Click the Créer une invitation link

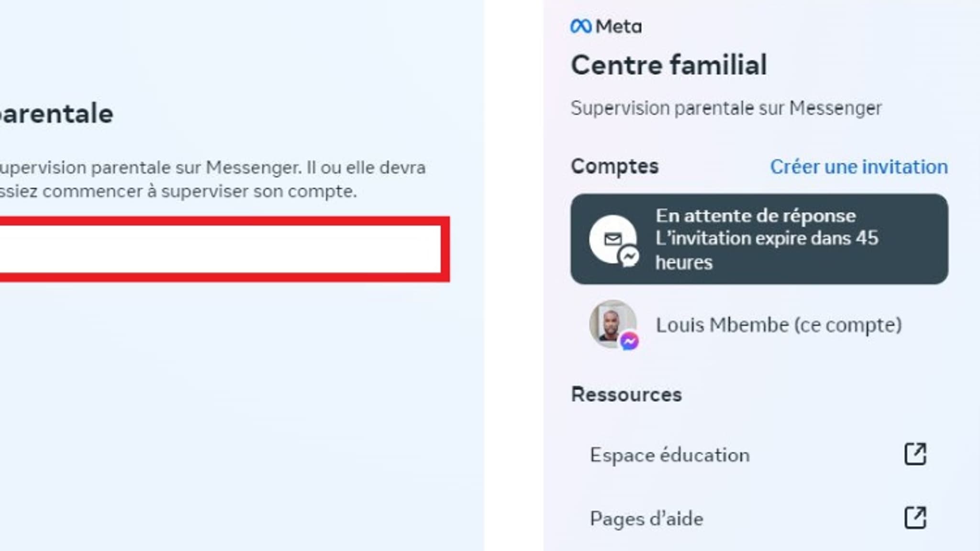(x=859, y=167)
